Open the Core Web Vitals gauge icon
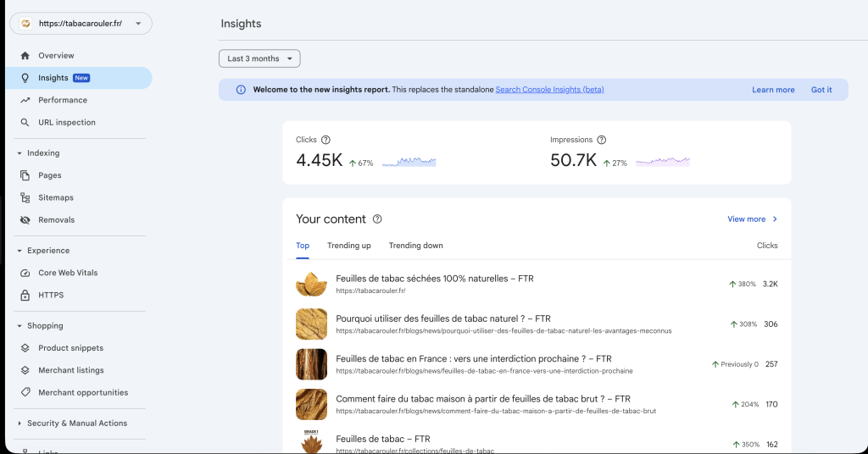 [x=25, y=274]
